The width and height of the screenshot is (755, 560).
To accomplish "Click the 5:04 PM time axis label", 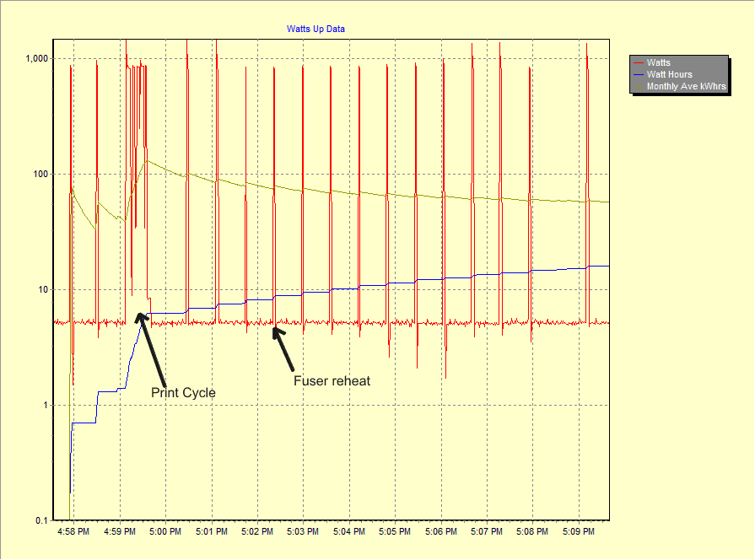I will (x=349, y=531).
